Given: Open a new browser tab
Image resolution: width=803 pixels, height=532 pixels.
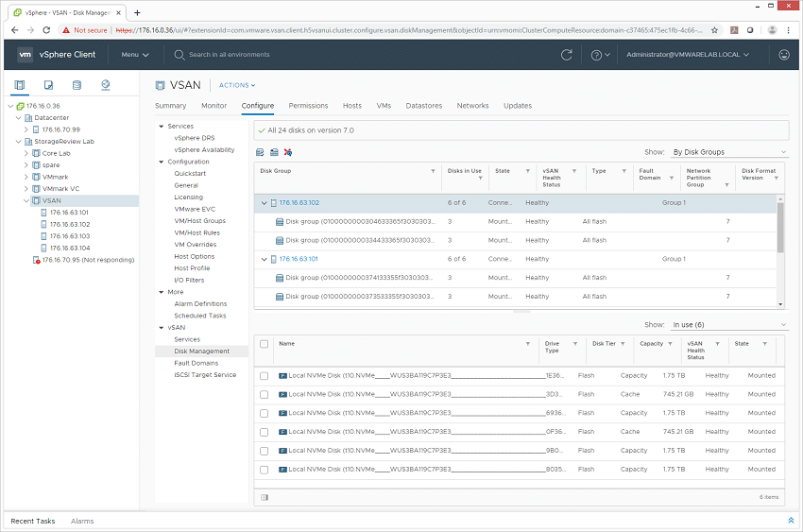Looking at the screenshot, I should tap(137, 13).
